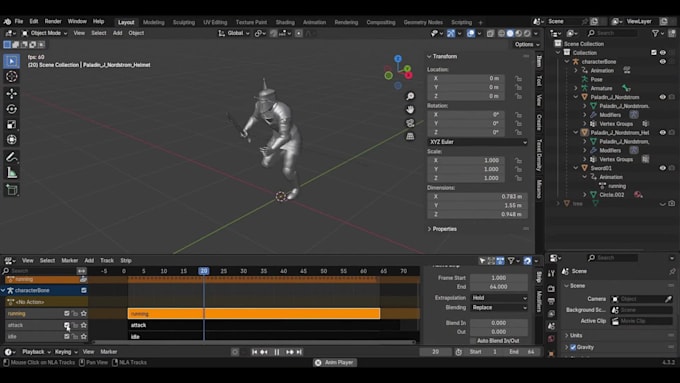Click the viewport zoom magnifier icon
The image size is (680, 383).
[x=410, y=96]
